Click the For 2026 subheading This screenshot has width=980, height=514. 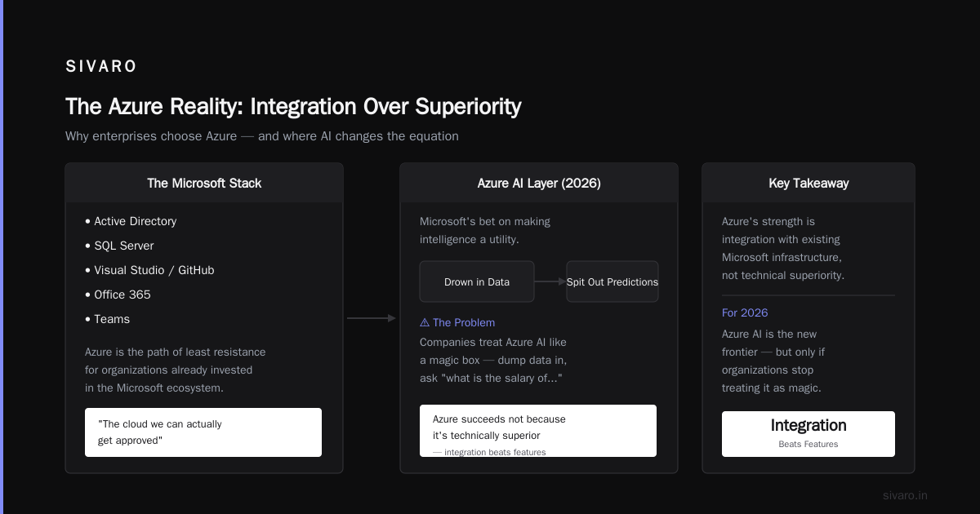tap(745, 312)
